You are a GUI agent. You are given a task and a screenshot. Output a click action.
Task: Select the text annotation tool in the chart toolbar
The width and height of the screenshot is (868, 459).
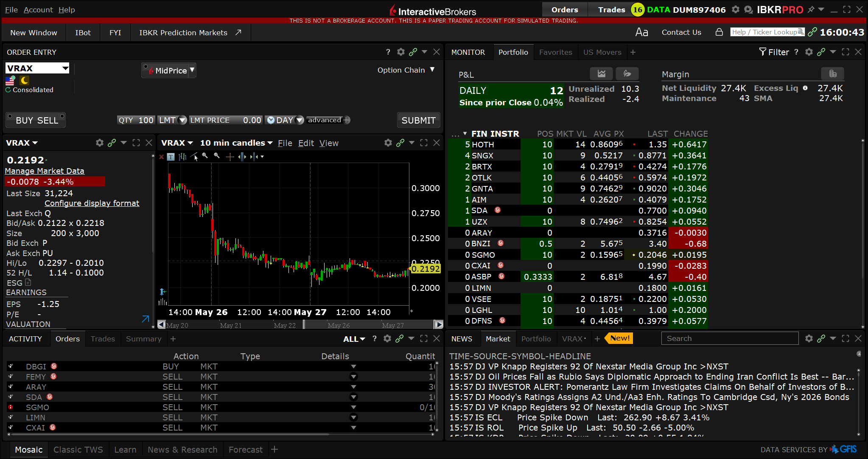[171, 157]
